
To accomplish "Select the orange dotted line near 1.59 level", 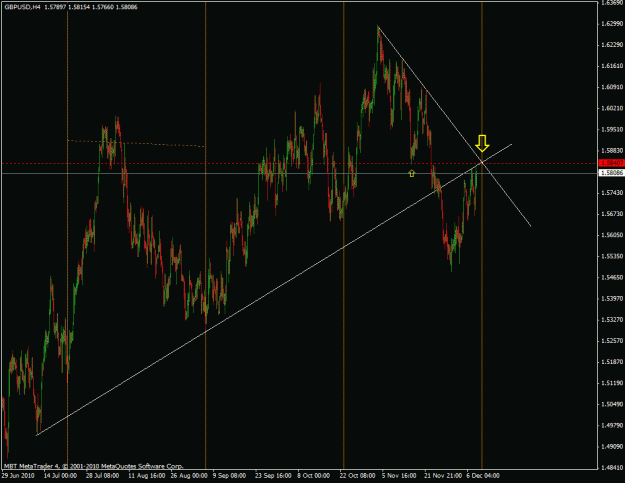I will click(136, 143).
